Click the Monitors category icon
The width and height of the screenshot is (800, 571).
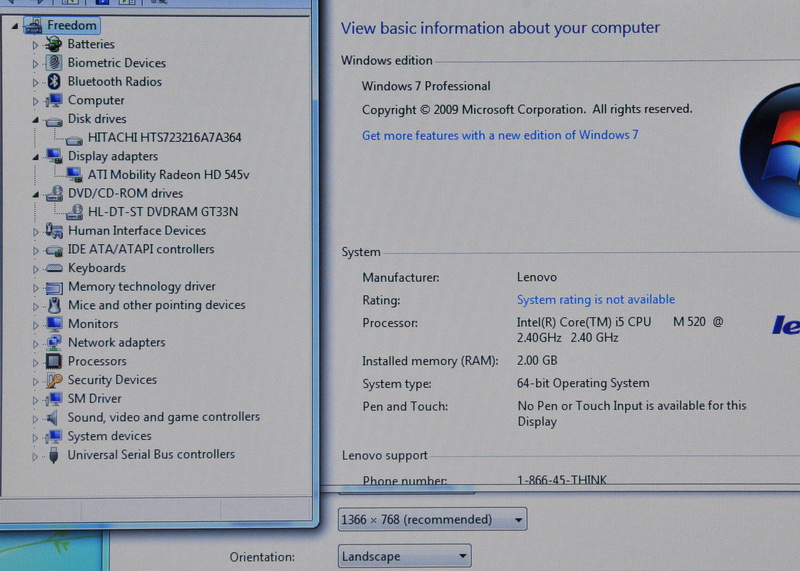54,324
